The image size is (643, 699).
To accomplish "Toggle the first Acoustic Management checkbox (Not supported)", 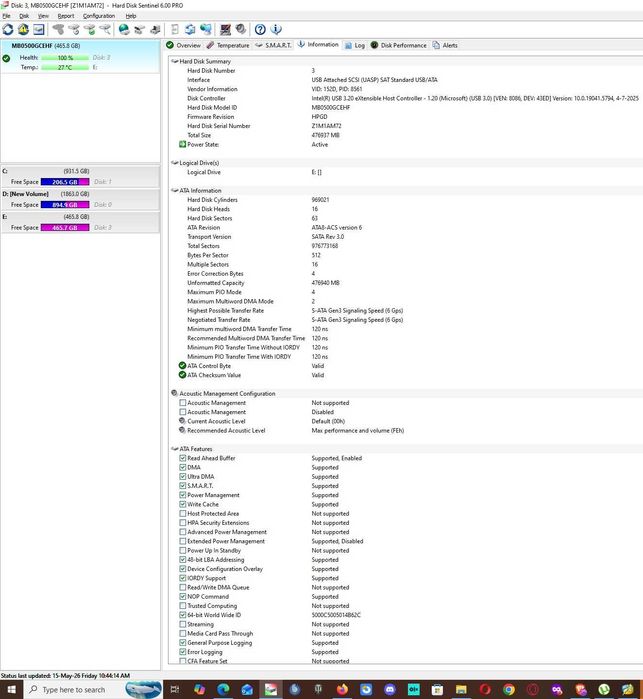I will [x=183, y=403].
